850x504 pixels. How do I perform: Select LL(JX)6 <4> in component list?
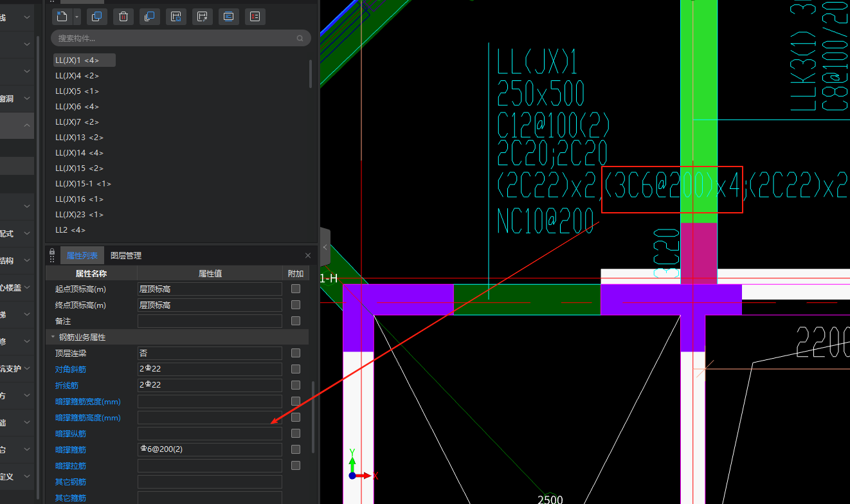coord(77,107)
